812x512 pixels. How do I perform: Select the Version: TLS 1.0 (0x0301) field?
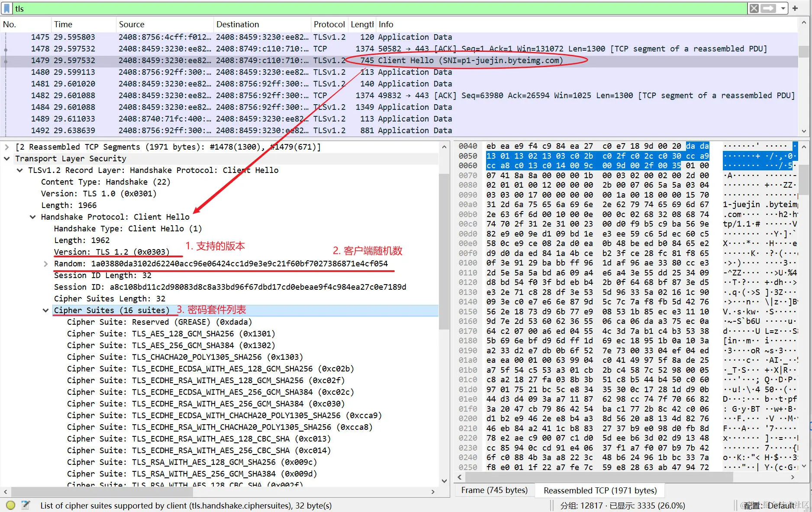click(x=99, y=194)
